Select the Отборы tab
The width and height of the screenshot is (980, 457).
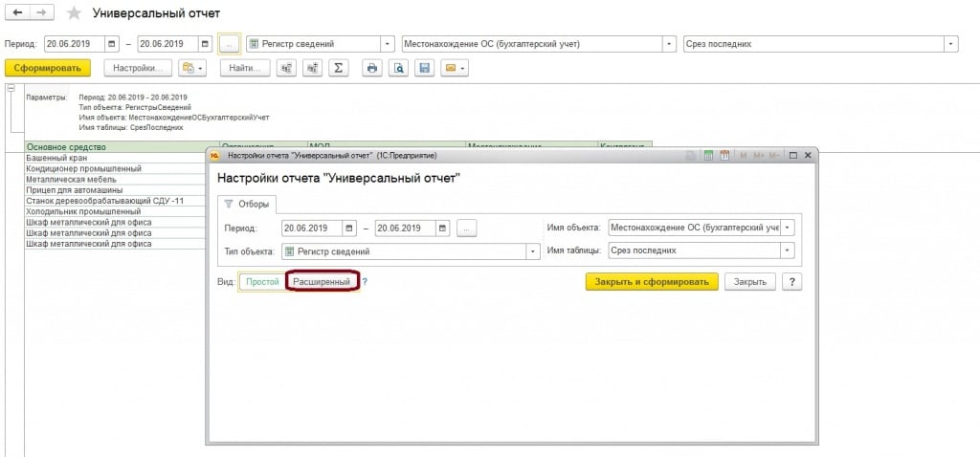pyautogui.click(x=248, y=203)
